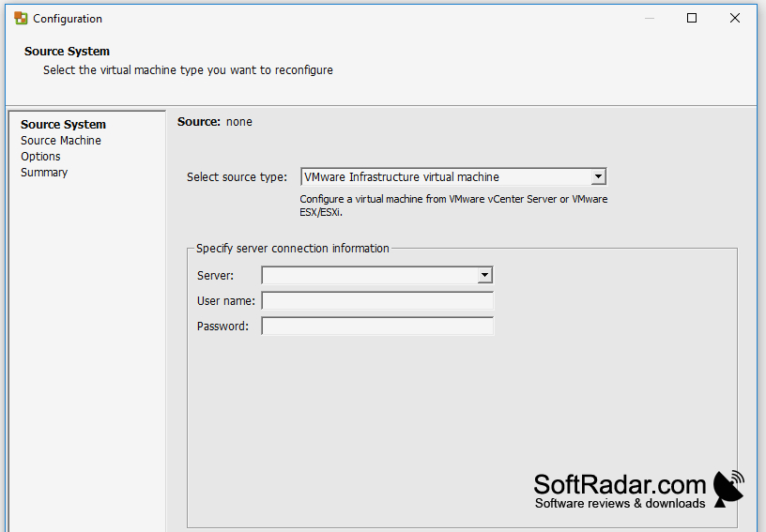Click the Configuration app icon in title bar
This screenshot has width=766, height=532.
(21, 19)
